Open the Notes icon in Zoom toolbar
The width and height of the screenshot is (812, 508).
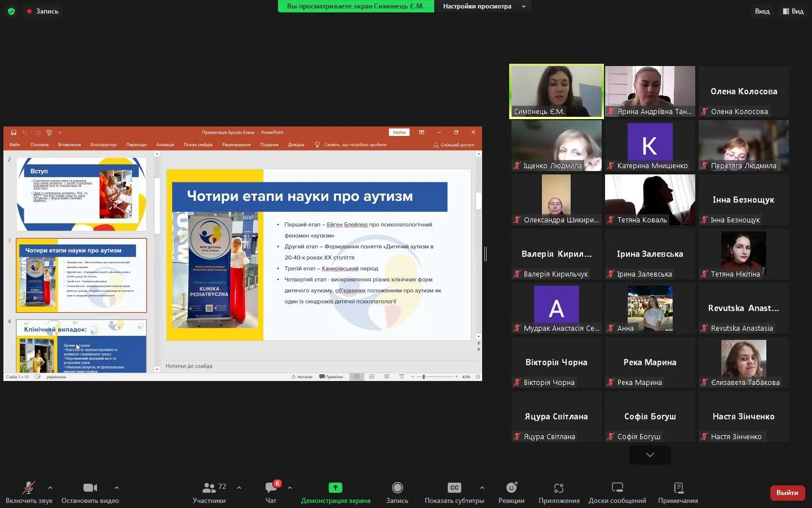678,488
